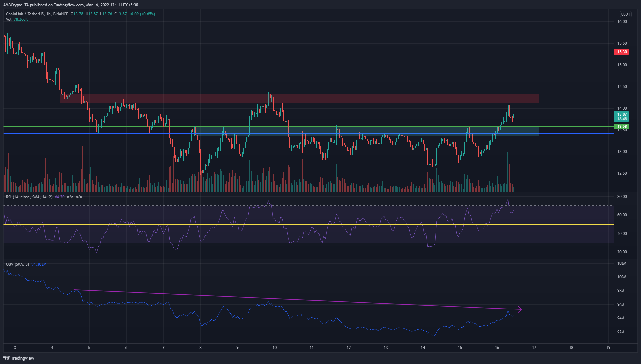This screenshot has width=641, height=364.
Task: Click the +0.09 (+0.65%) change value
Action: point(142,14)
